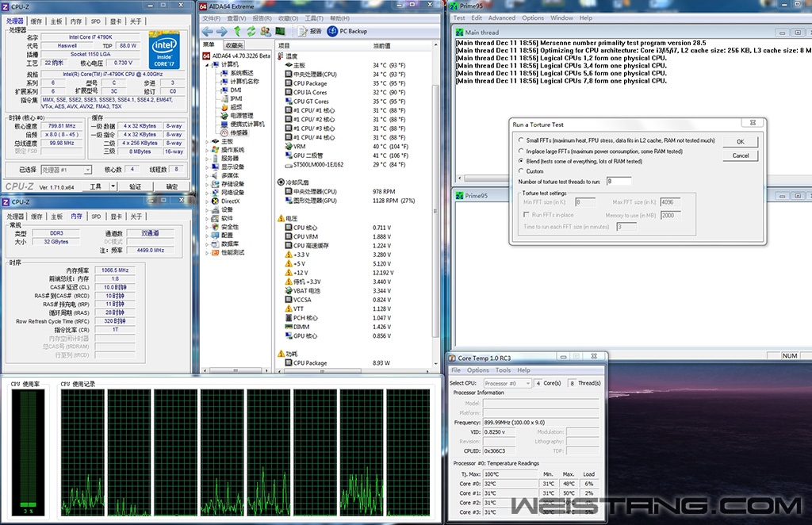Collapse 计算机 node in AIDA64 tree

[x=207, y=65]
